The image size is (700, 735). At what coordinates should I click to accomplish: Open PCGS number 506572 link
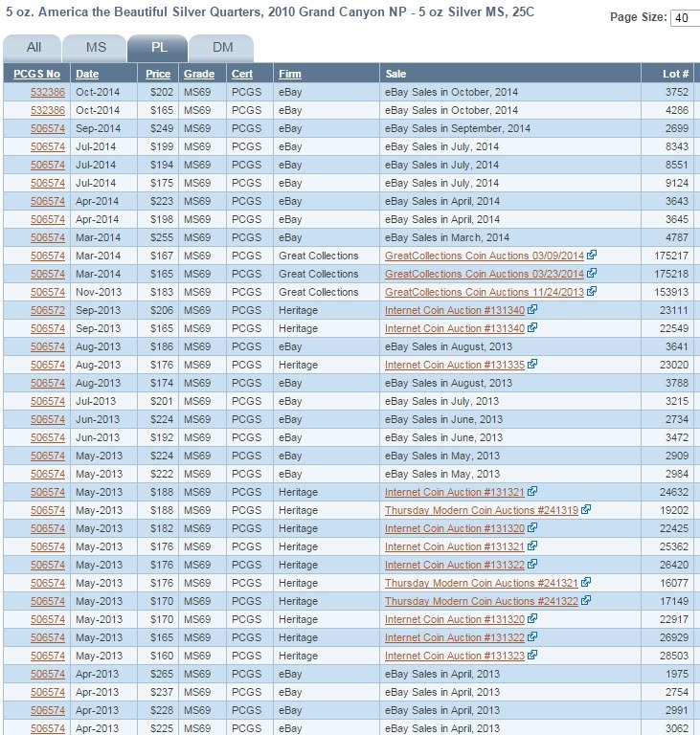click(48, 310)
